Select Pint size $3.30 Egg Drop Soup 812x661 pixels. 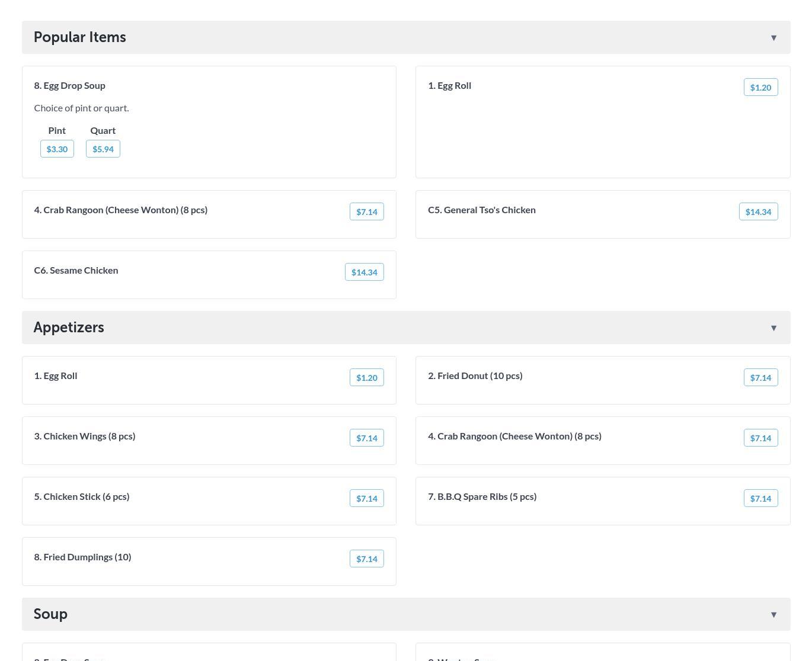[x=57, y=149]
